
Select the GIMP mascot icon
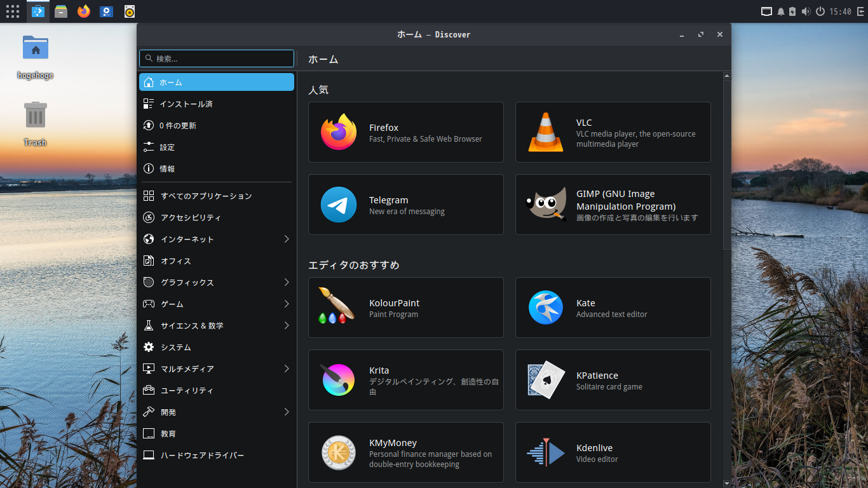(x=546, y=205)
